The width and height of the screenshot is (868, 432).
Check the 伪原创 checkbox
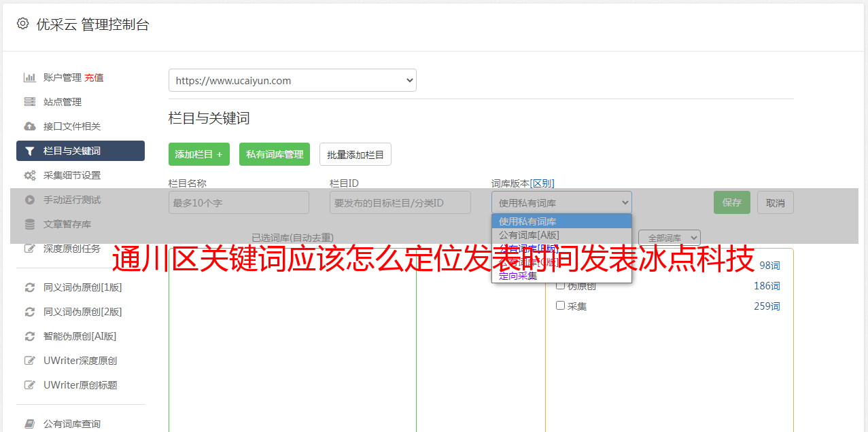pyautogui.click(x=561, y=285)
